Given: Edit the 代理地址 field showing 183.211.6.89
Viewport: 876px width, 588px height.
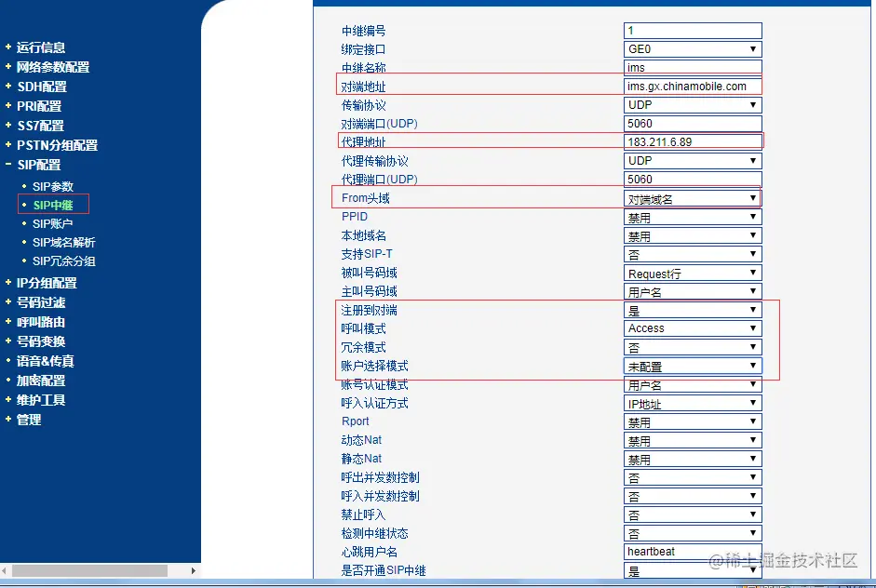Looking at the screenshot, I should [x=693, y=142].
